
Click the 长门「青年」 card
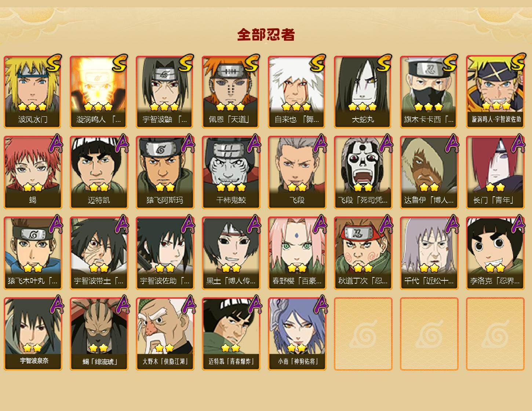tap(495, 172)
